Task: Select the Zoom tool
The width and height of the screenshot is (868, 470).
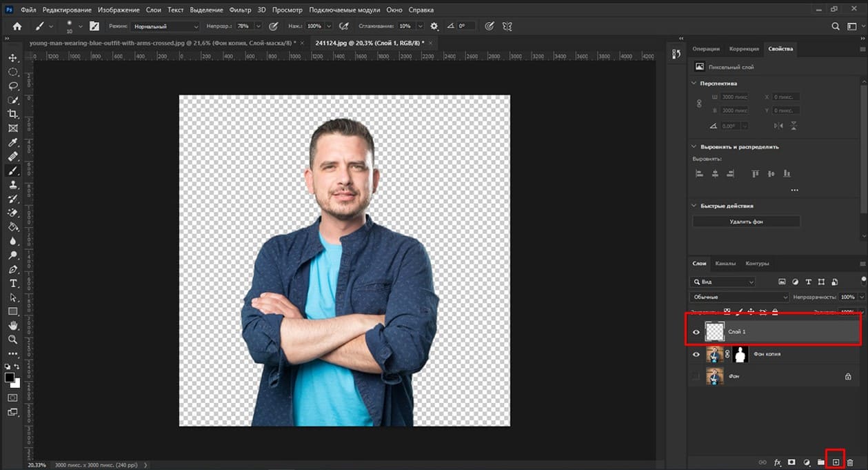Action: (x=13, y=340)
